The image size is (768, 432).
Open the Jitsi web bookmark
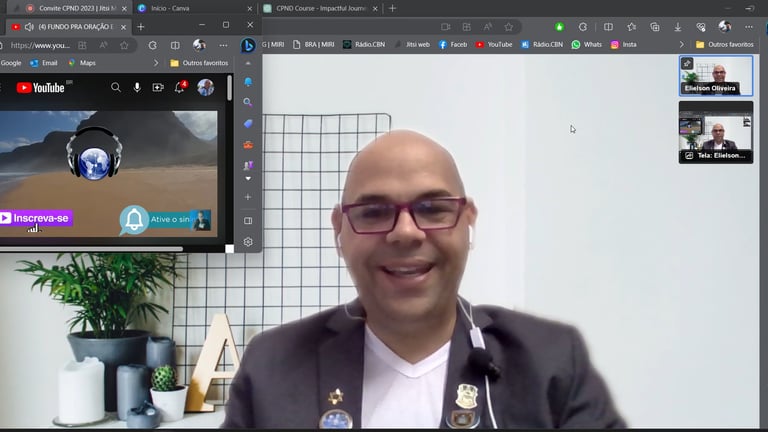pyautogui.click(x=412, y=45)
